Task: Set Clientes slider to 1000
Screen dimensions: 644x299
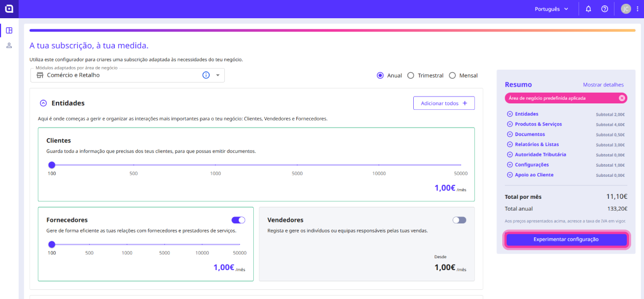Action: click(215, 165)
